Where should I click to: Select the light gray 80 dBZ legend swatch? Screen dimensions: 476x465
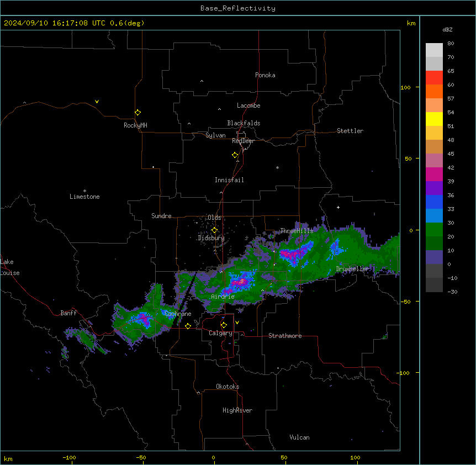[x=434, y=50]
